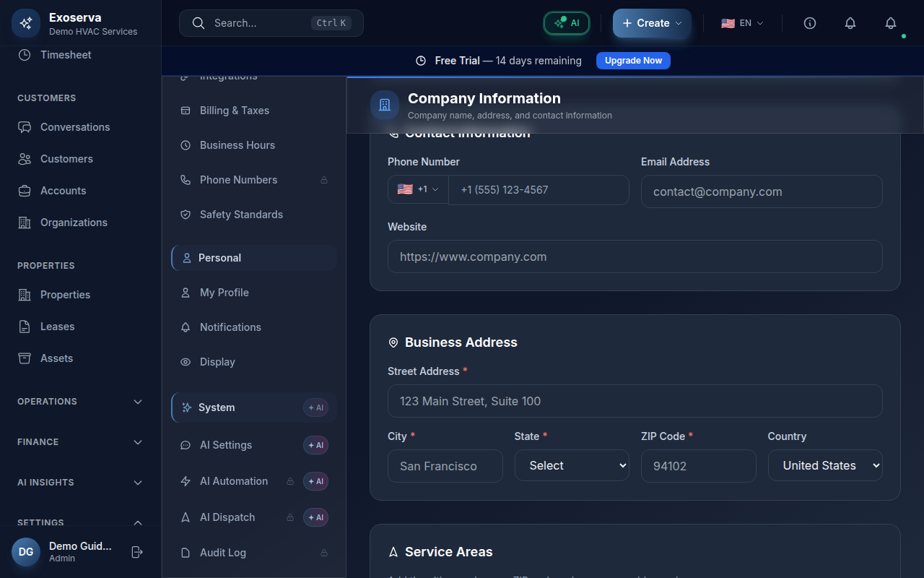Open phone country code selector
Screen dimensions: 924x578
tap(418, 189)
